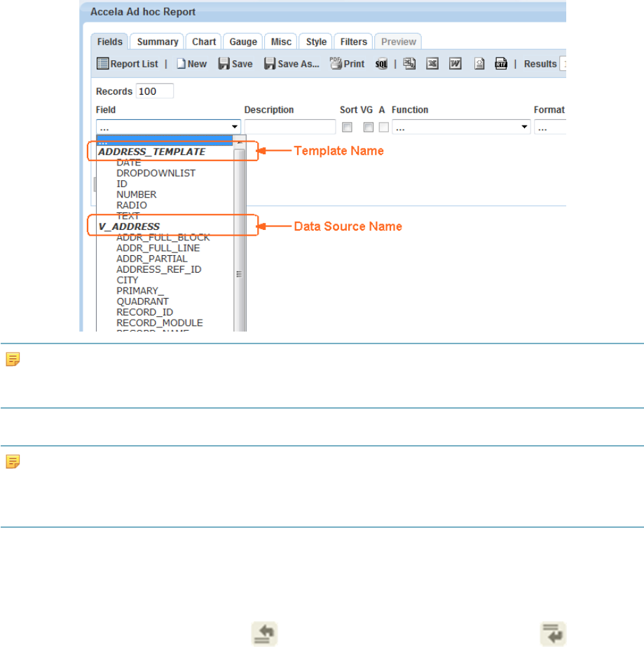This screenshot has width=644, height=647.
Task: Tick the VG checkbox
Action: (369, 127)
